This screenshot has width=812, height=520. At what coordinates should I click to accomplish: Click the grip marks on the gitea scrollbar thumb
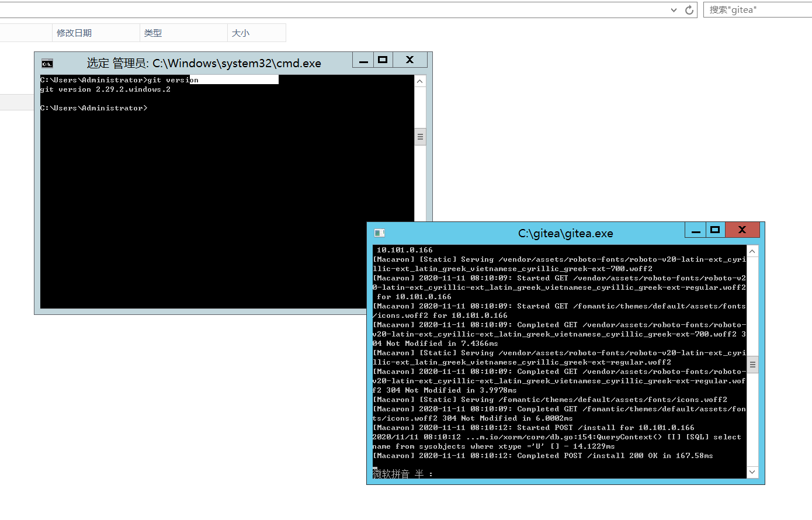752,363
